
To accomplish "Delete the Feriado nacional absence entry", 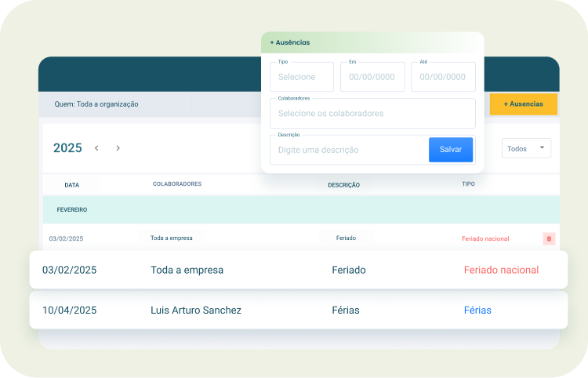I will point(549,238).
